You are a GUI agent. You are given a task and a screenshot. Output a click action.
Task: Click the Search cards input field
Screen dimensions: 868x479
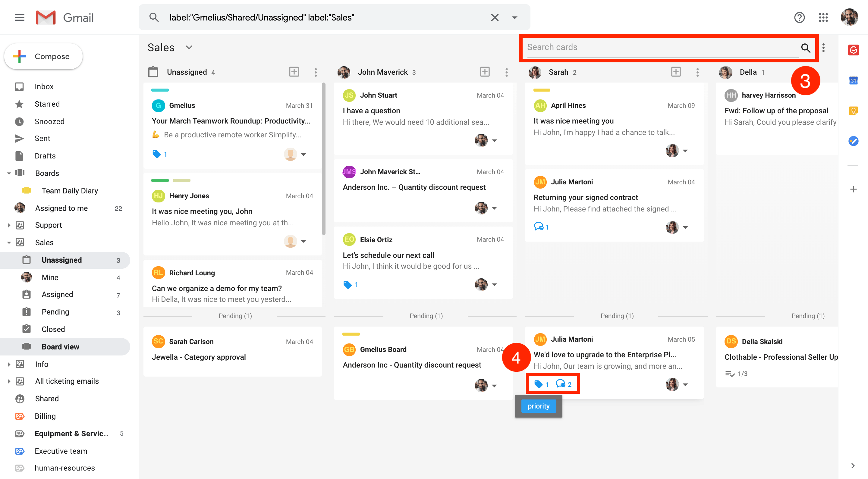[x=662, y=48]
